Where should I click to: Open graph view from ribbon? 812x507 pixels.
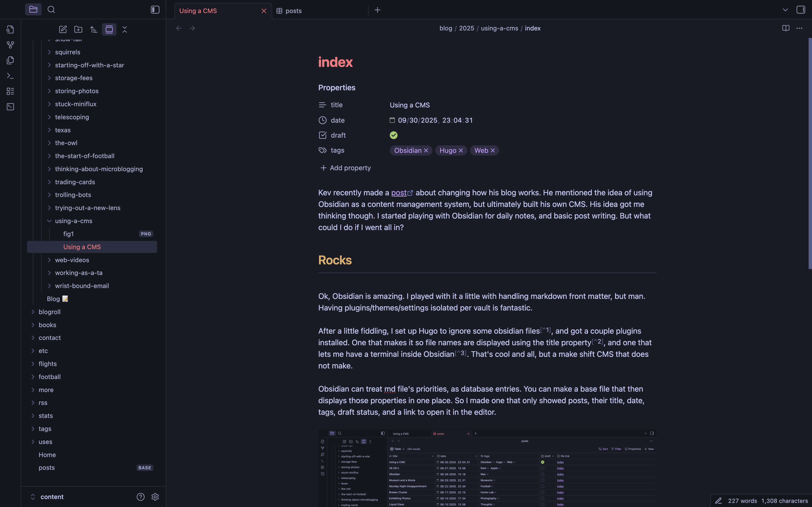[10, 45]
